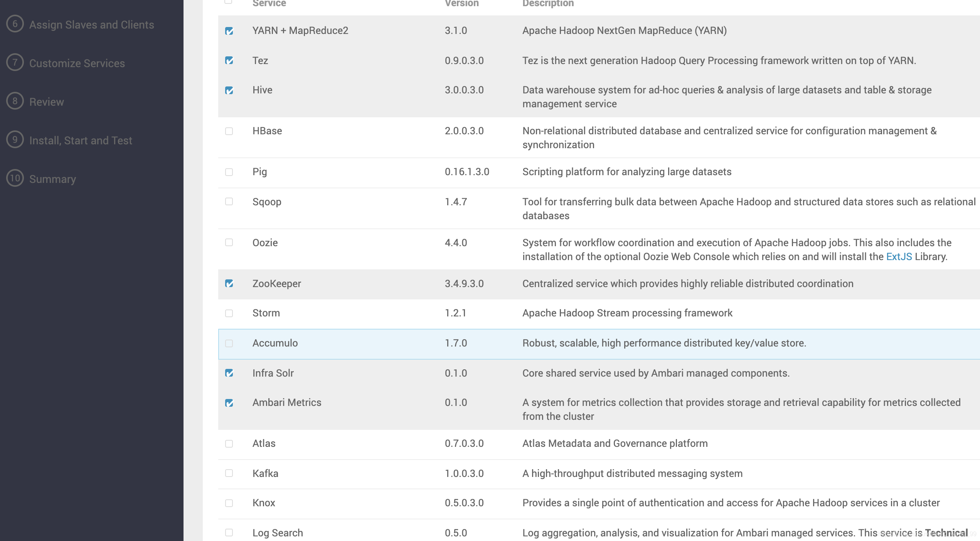Enable the HBase service checkbox

point(229,131)
